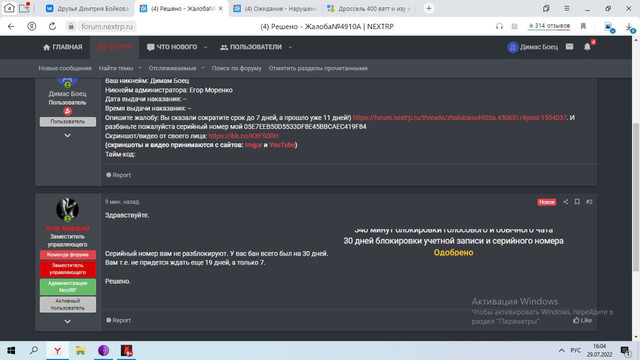This screenshot has width=640, height=360.
Task: Open the forum.nextrp.ru thread link in the complaint
Action: 460,118
